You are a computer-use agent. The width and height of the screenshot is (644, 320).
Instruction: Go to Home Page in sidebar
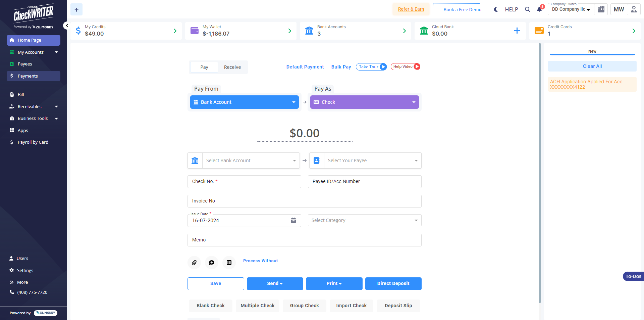[34, 40]
